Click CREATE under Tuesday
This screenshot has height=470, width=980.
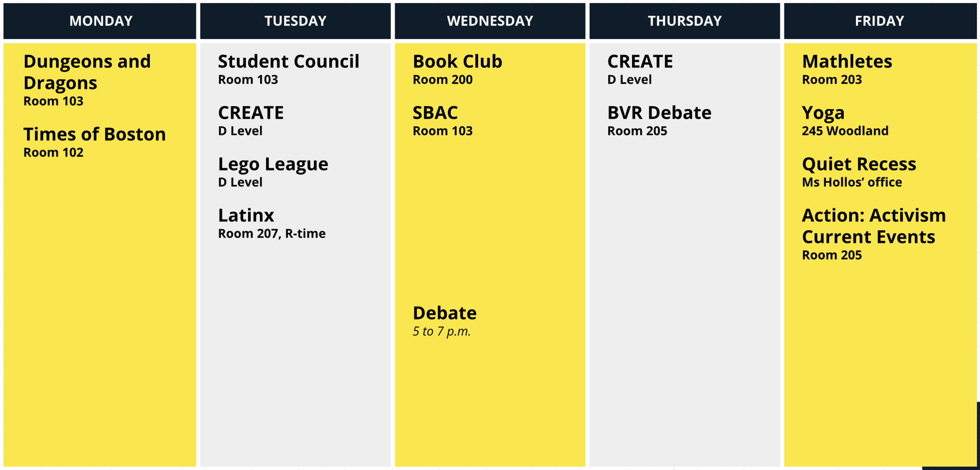click(x=251, y=113)
